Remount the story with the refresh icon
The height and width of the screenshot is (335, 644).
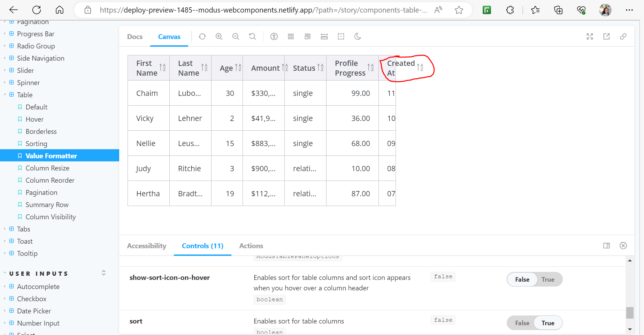(x=202, y=36)
